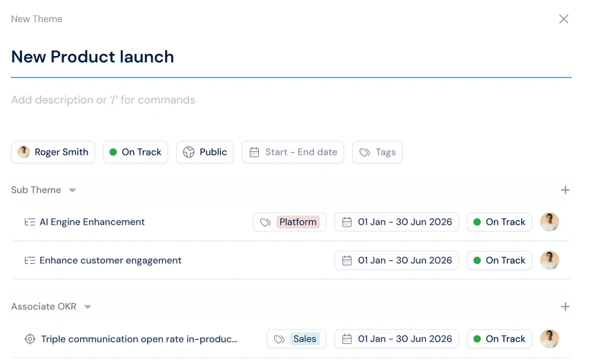
Task: Change AI Engine Enhancement On Track status
Action: coord(499,222)
